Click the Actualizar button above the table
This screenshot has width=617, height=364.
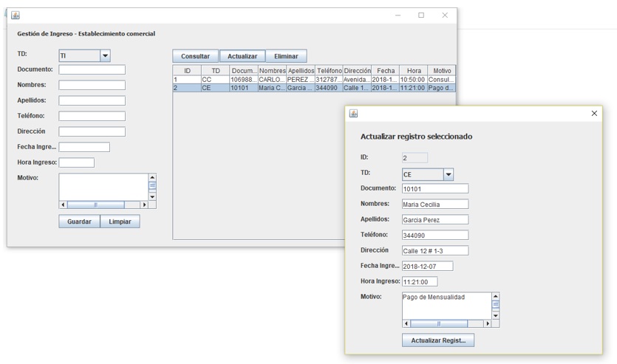(x=242, y=56)
